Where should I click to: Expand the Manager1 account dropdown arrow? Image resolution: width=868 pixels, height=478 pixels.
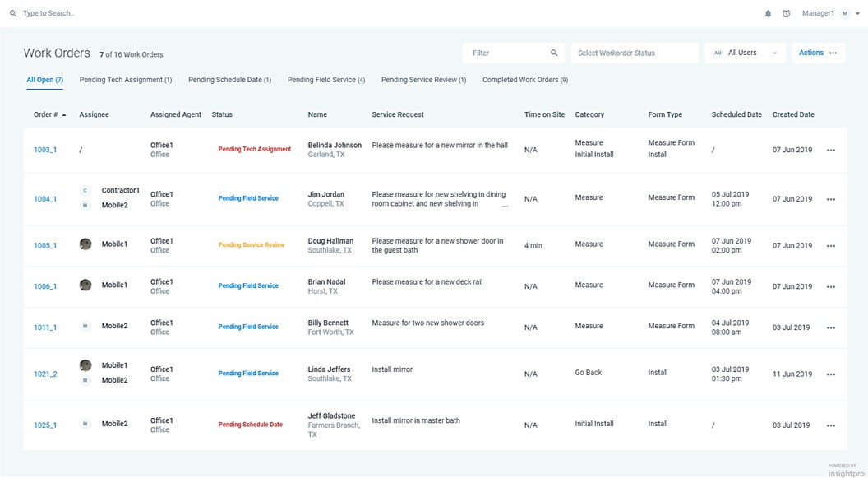858,14
